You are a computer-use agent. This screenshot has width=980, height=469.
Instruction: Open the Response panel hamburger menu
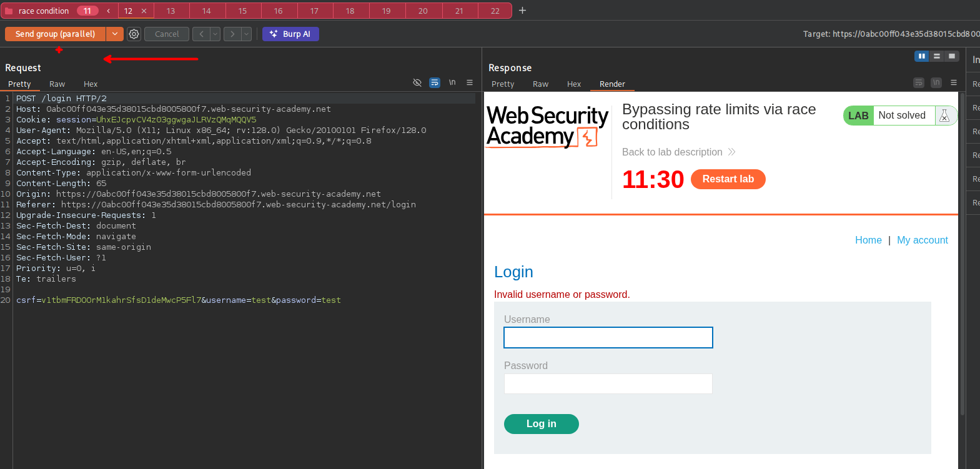pos(954,82)
